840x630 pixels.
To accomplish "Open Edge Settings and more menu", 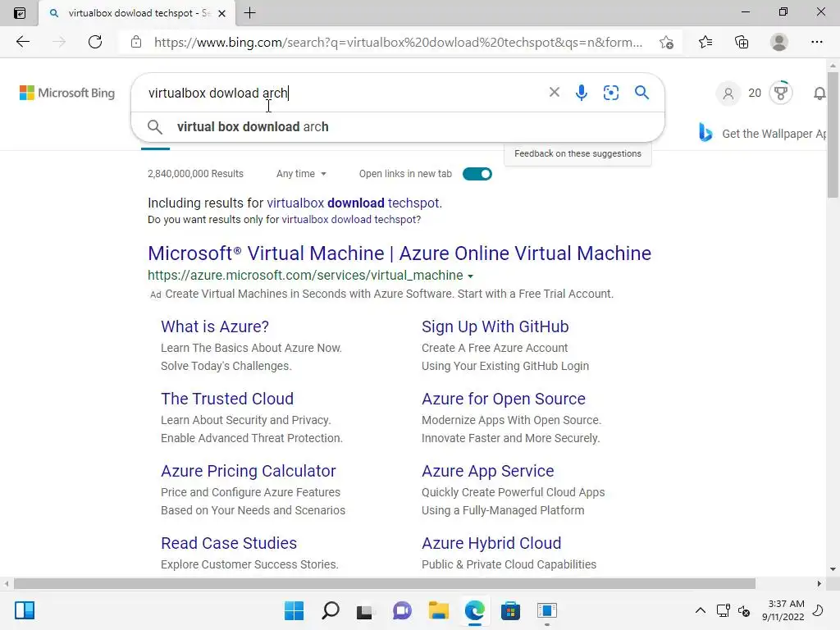I will [x=816, y=42].
